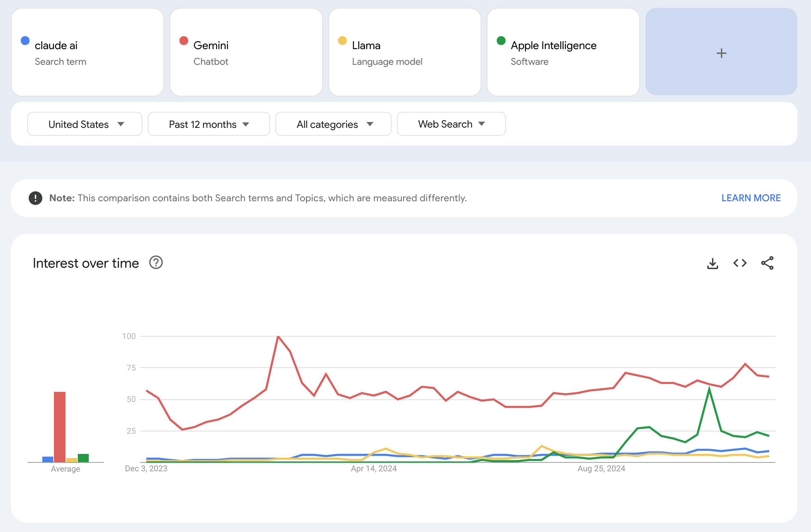811x532 pixels.
Task: Click the Software subtitle text
Action: [529, 62]
